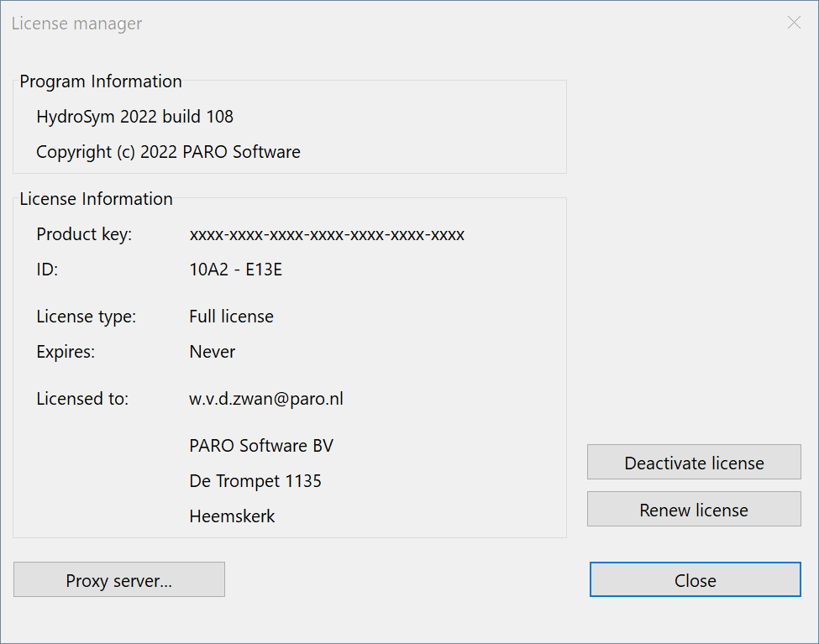Click the city name 'Heemskerk'
The height and width of the screenshot is (644, 819).
(232, 516)
